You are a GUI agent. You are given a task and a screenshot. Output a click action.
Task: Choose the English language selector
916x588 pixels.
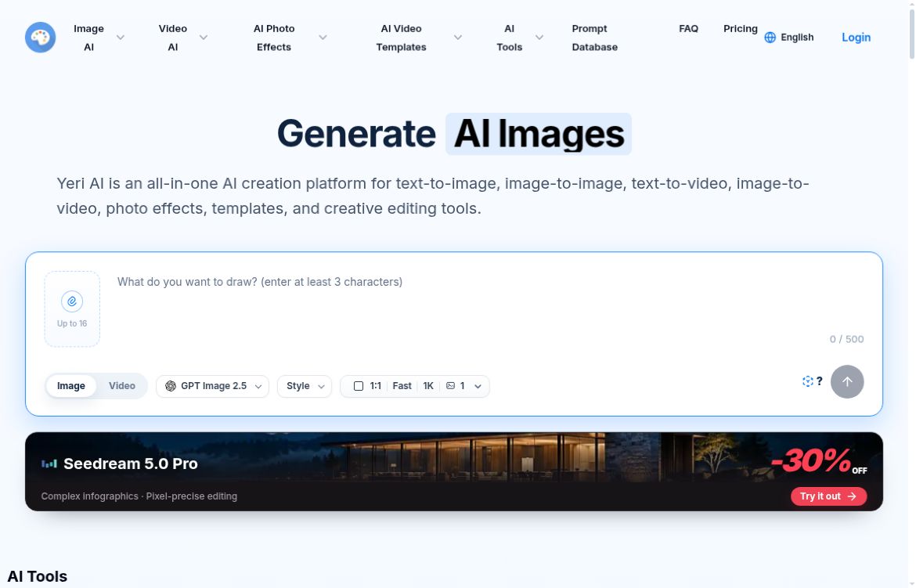(x=789, y=38)
